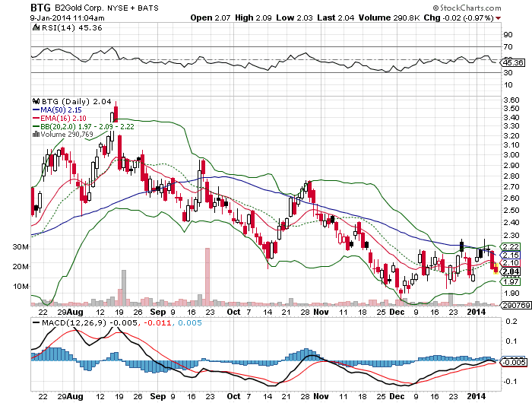Click the red -0.011 MACD signal value

[158, 322]
